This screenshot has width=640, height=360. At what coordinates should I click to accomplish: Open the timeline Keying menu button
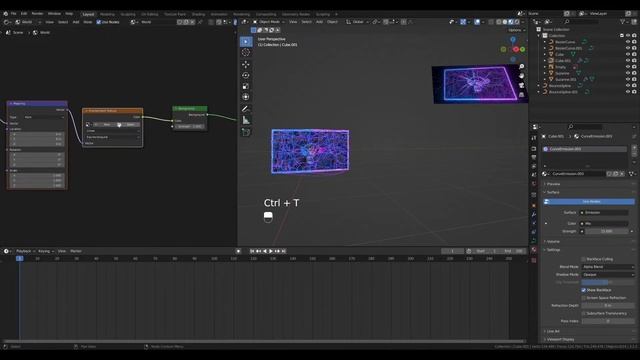(45, 251)
